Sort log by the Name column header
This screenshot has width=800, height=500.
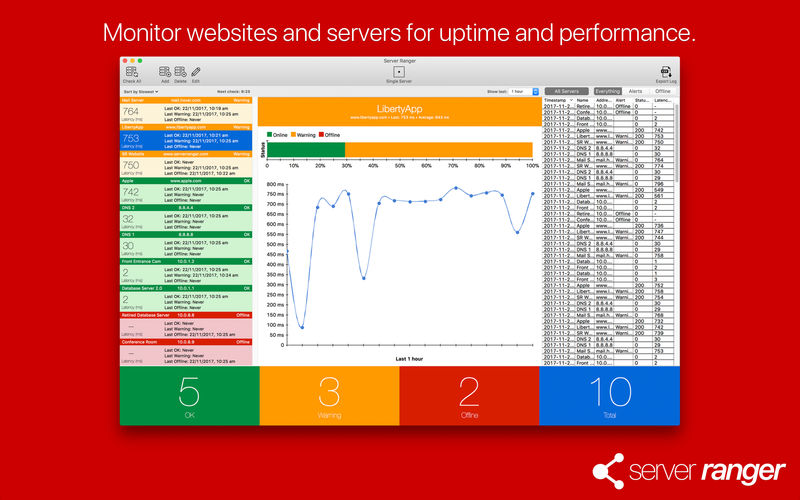click(585, 101)
